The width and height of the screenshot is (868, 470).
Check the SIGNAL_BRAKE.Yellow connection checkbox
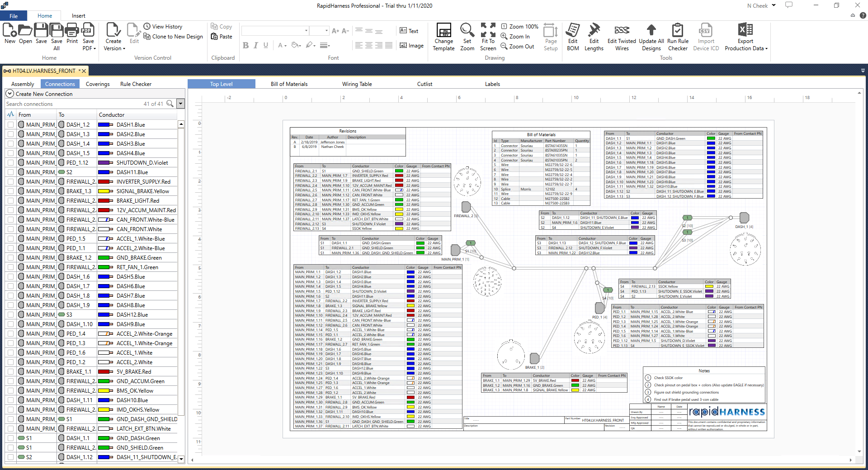pos(10,191)
